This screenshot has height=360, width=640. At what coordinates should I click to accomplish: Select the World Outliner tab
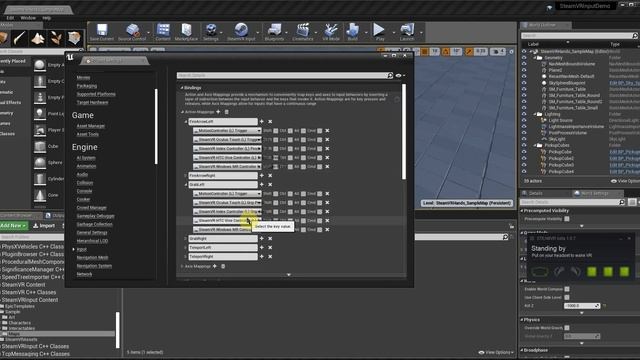[546, 25]
